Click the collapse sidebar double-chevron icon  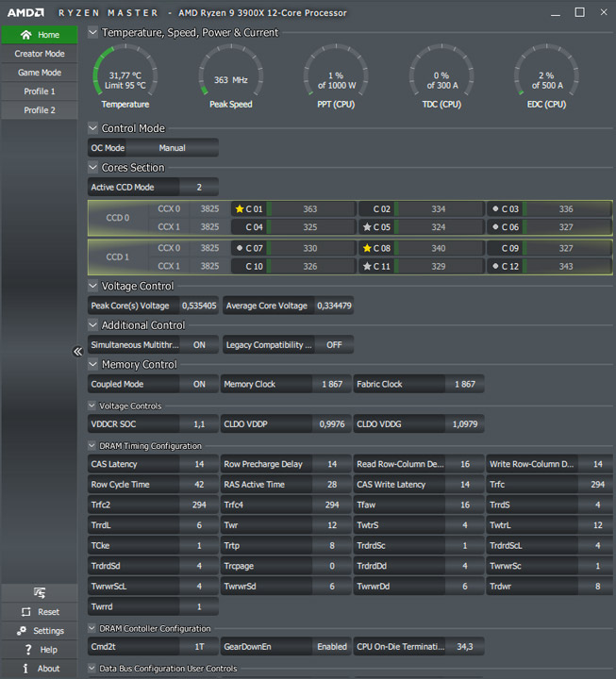point(77,351)
